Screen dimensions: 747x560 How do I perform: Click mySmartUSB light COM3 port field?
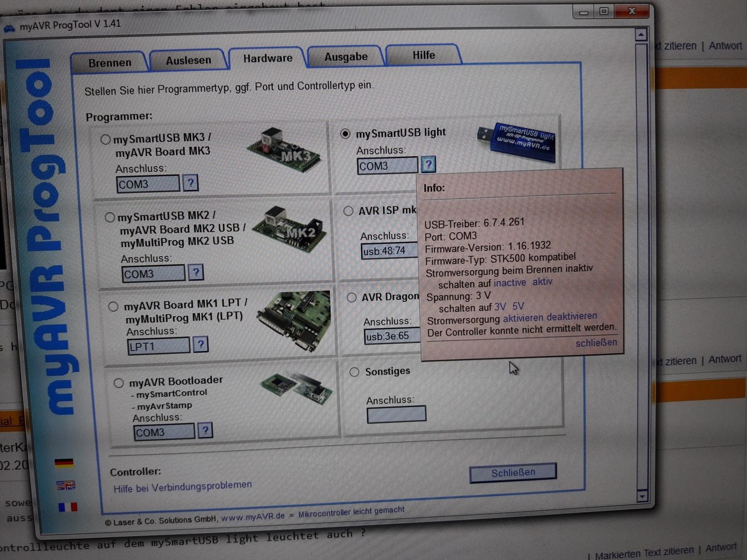pos(388,166)
